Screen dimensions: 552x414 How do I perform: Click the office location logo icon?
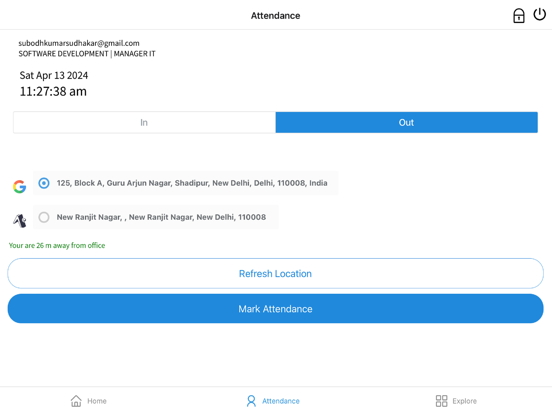tap(20, 221)
